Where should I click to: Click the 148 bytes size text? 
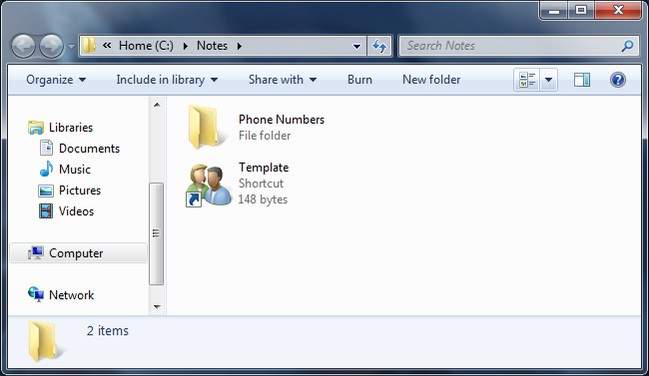tap(263, 199)
